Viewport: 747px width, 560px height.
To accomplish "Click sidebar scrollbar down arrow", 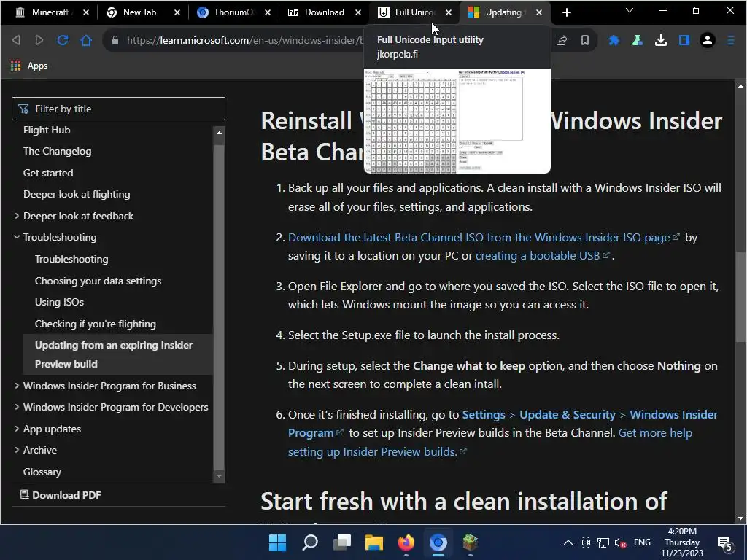I will pos(219,475).
